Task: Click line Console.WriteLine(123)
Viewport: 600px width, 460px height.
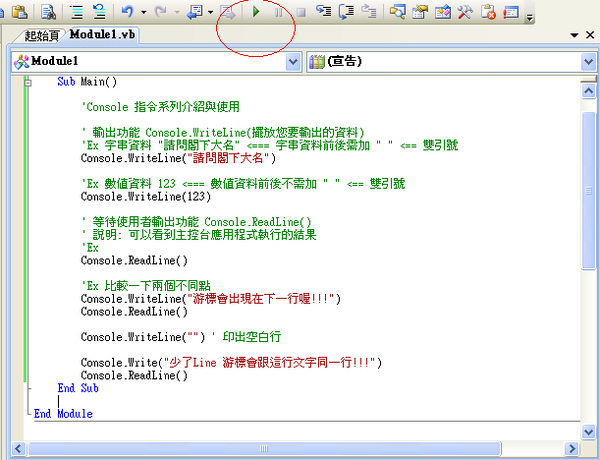Action: (146, 197)
